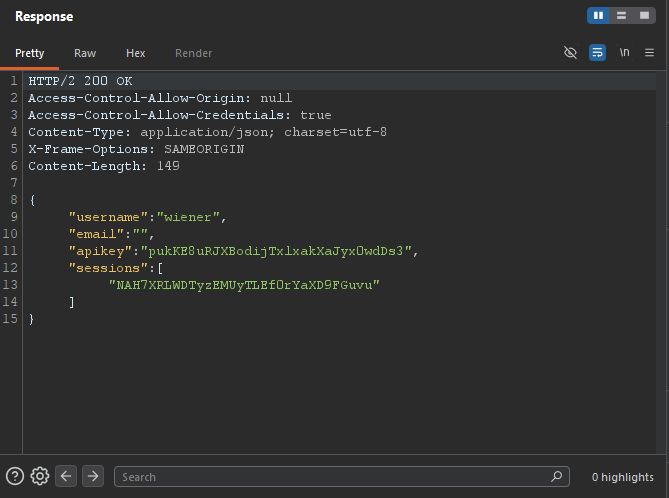
Task: Click the 0 highlights counter
Action: coord(622,477)
